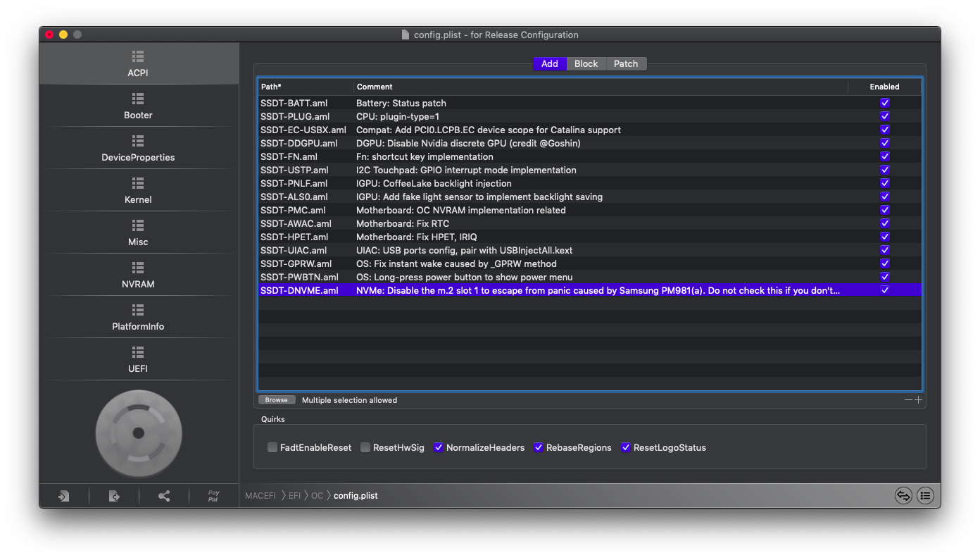This screenshot has height=560, width=980.
Task: Open the PayPal donate icon
Action: (x=213, y=496)
